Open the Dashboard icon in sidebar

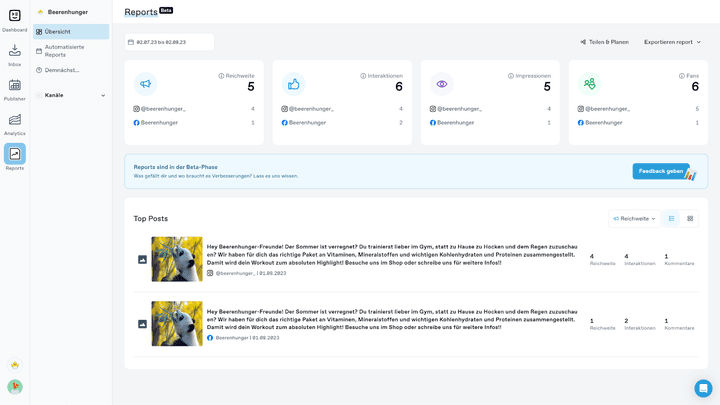pos(15,16)
